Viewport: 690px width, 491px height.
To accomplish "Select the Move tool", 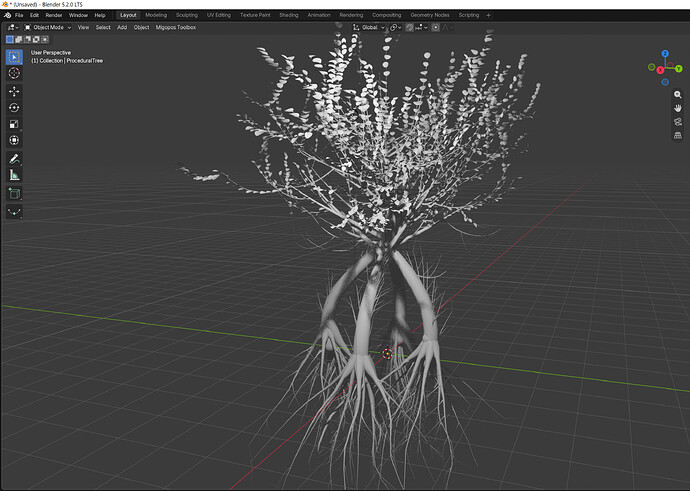I will 14,91.
